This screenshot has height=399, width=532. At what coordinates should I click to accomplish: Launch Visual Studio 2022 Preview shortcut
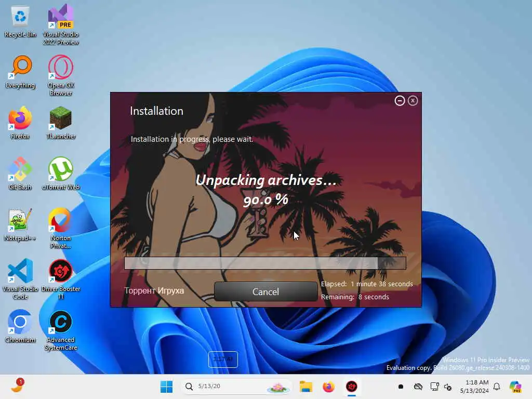61,24
